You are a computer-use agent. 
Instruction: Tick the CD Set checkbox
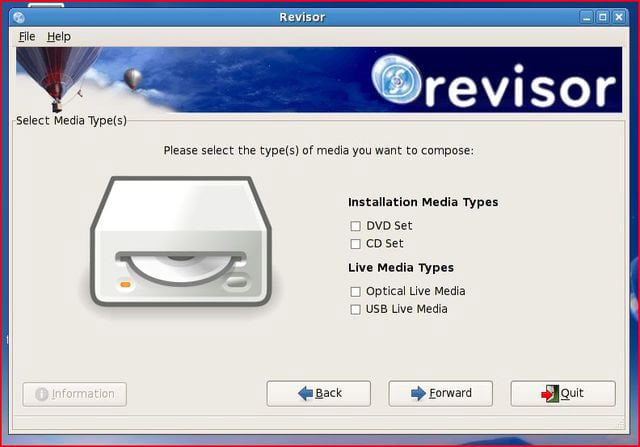[x=356, y=244]
